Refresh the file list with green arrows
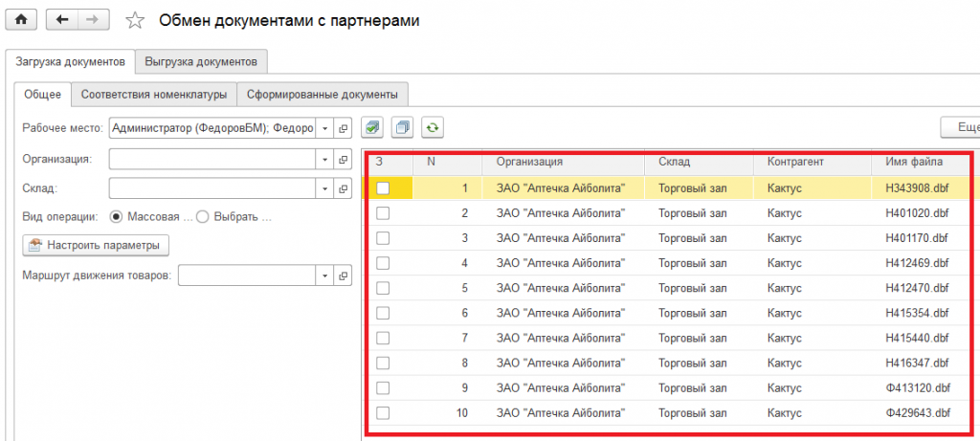The image size is (980, 441). (432, 127)
